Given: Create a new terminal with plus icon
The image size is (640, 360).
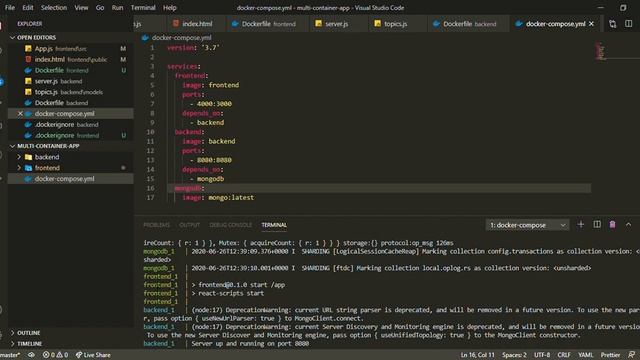Looking at the screenshot, I should pos(581,224).
